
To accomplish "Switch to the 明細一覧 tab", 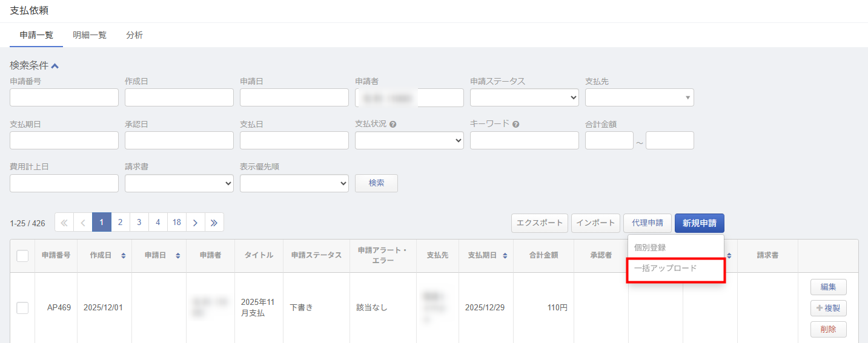I will pos(89,35).
